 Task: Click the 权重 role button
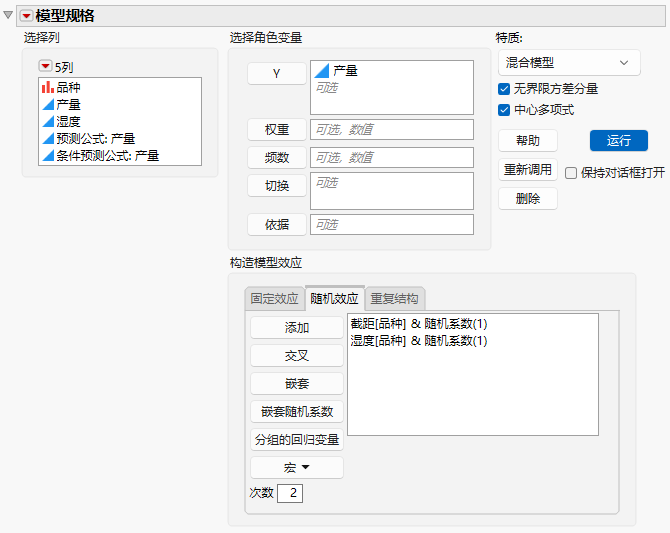276,130
